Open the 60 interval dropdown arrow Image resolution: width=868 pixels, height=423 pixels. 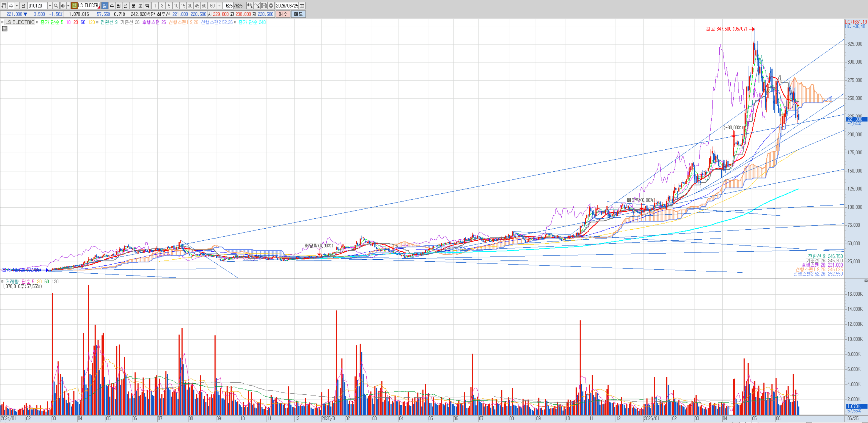pyautogui.click(x=219, y=6)
